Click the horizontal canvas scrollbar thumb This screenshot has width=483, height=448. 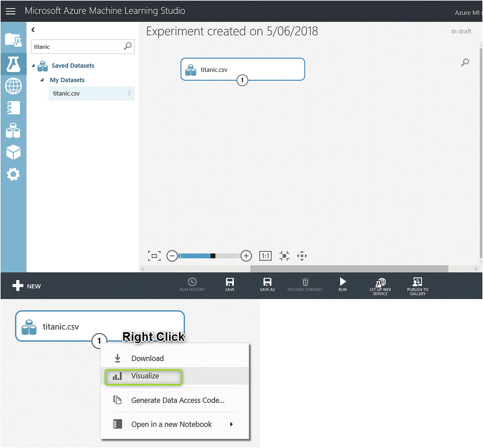pyautogui.click(x=349, y=269)
